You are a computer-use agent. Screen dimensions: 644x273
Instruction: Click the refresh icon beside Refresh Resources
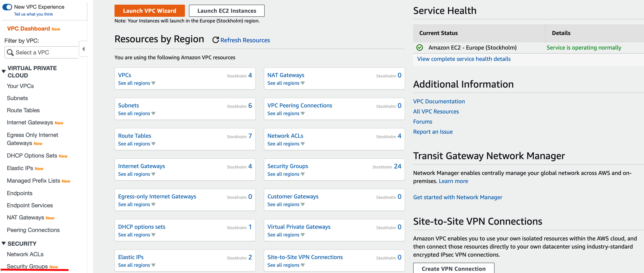point(215,40)
